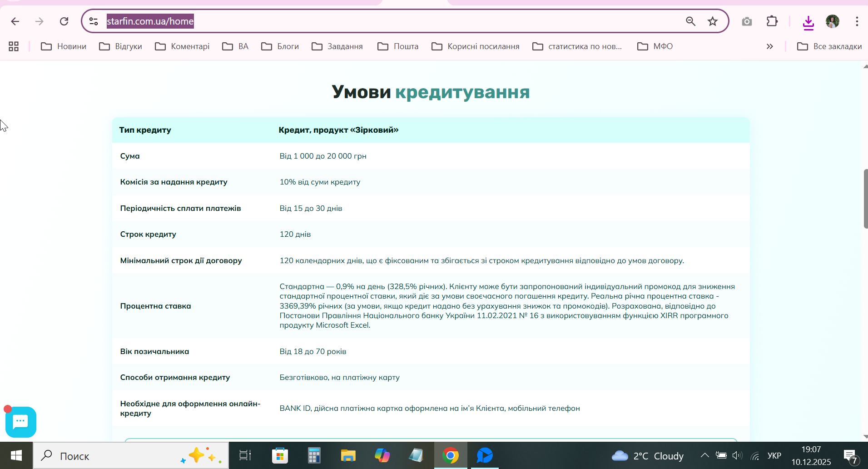The image size is (868, 469).
Task: Click the address bar URL starfin.com.ua/home
Action: tap(150, 21)
